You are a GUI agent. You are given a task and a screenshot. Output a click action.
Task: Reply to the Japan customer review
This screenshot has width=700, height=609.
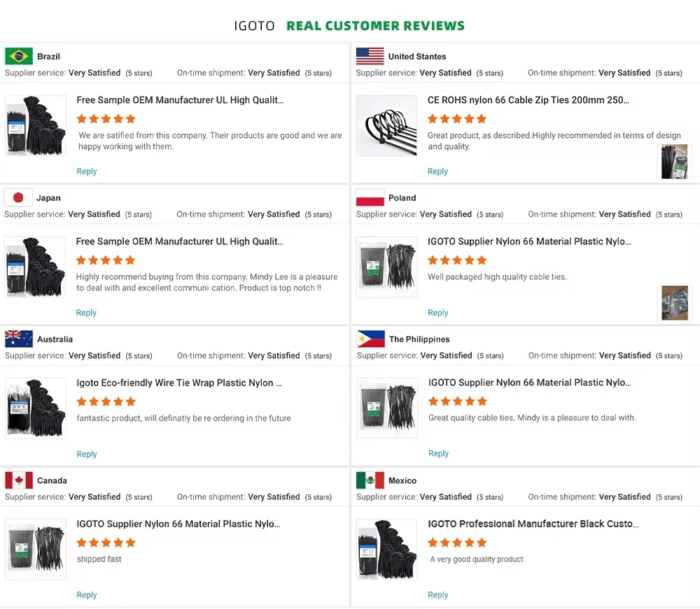[86, 313]
